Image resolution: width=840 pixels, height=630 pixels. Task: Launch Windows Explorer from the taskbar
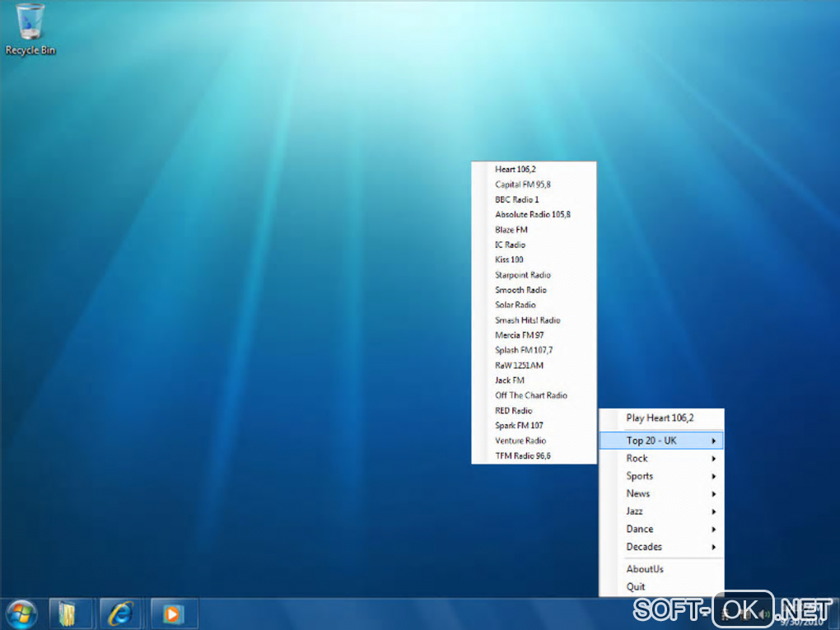pyautogui.click(x=72, y=614)
